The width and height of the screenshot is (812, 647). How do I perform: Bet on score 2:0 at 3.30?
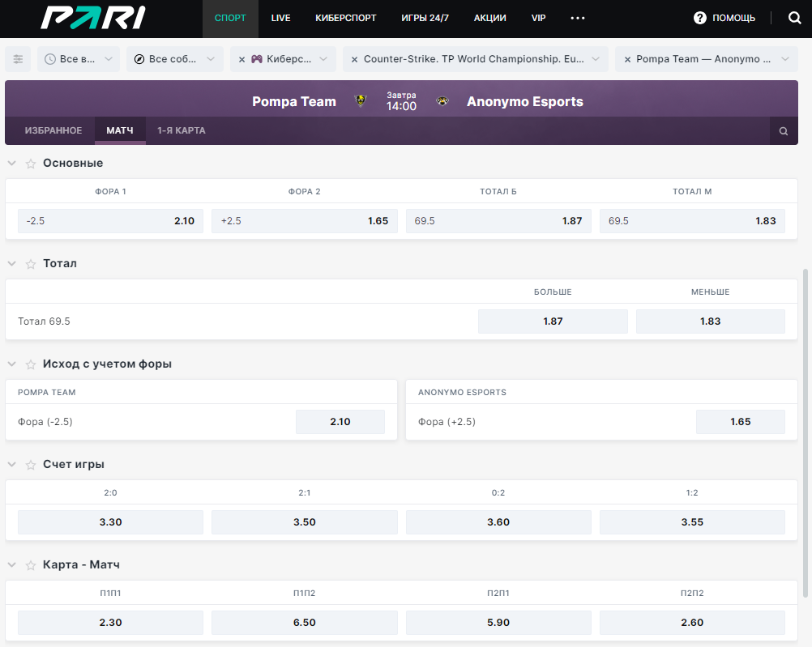pyautogui.click(x=110, y=522)
